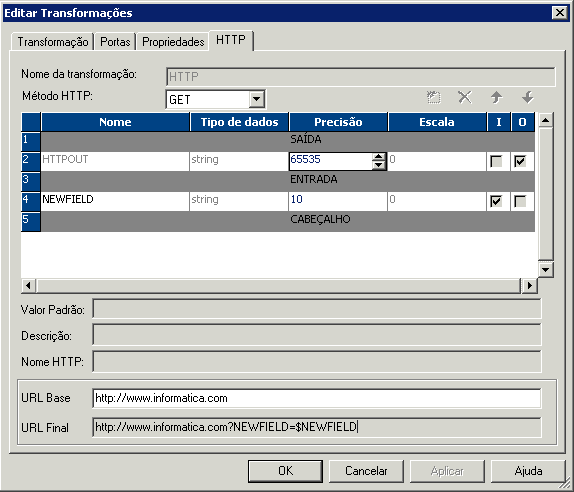Toggle the I checkbox for HTTPOUT
The image size is (574, 492).
pyautogui.click(x=496, y=161)
